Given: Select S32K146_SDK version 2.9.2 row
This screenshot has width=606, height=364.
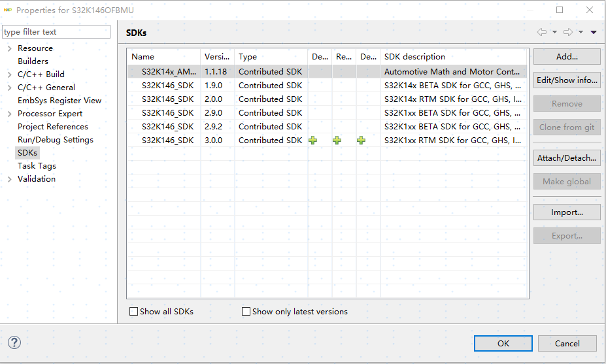Looking at the screenshot, I should tap(327, 127).
